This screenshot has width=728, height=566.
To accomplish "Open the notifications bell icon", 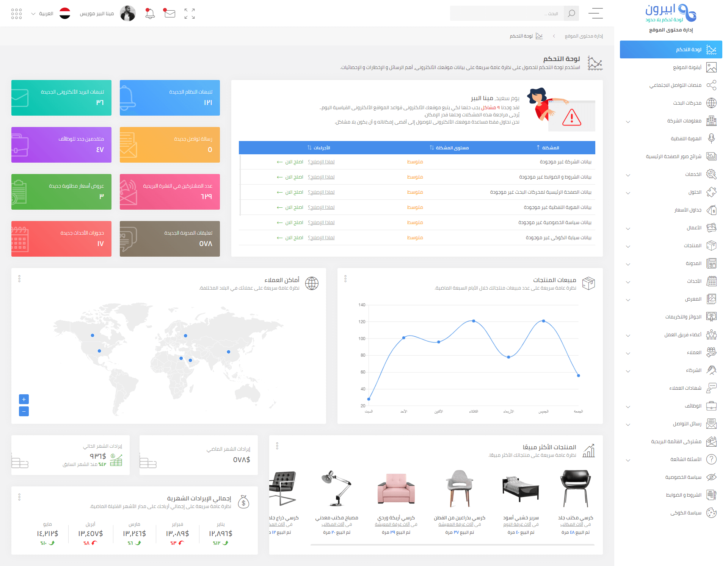I will coord(150,14).
